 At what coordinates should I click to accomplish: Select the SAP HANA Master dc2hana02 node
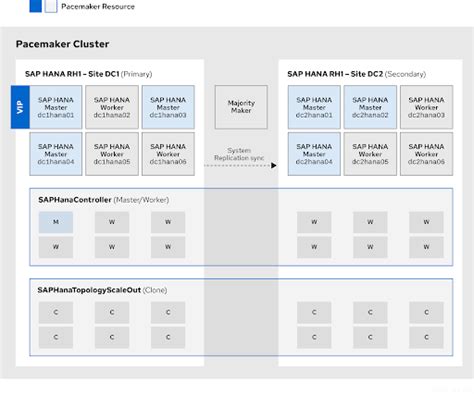pos(370,107)
